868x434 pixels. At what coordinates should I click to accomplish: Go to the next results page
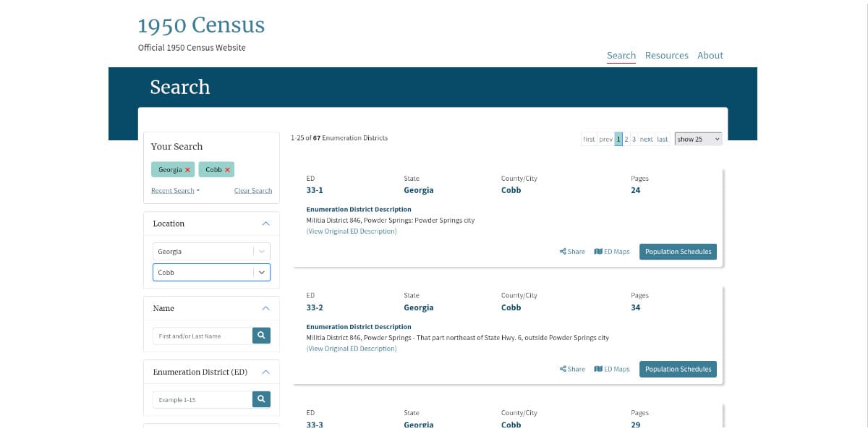[x=646, y=139]
